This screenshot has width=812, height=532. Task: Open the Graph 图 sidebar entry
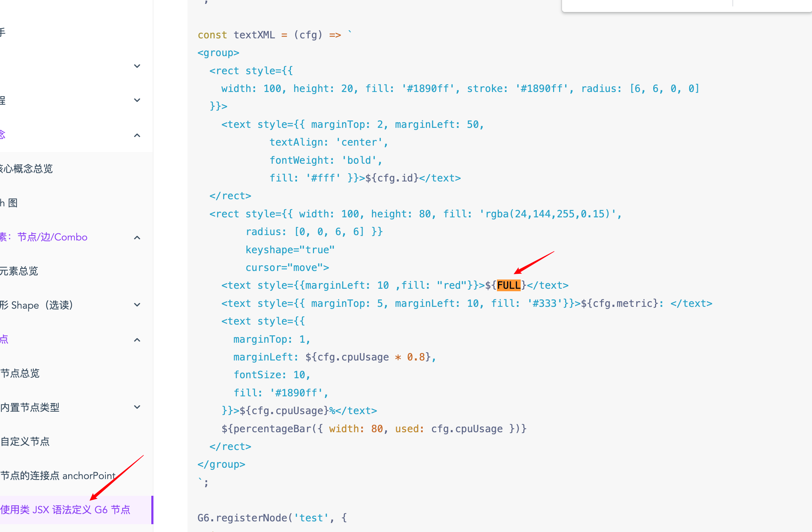(x=9, y=203)
